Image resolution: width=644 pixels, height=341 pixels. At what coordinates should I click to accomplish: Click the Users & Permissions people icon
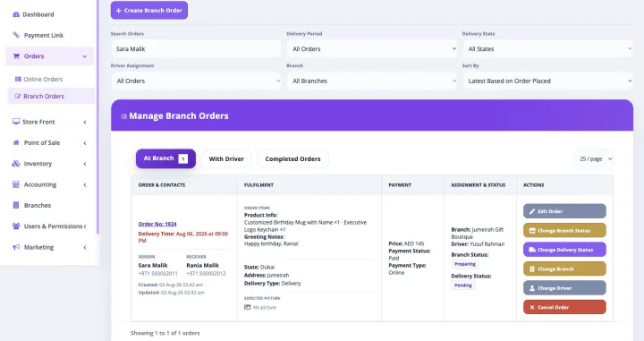click(16, 226)
